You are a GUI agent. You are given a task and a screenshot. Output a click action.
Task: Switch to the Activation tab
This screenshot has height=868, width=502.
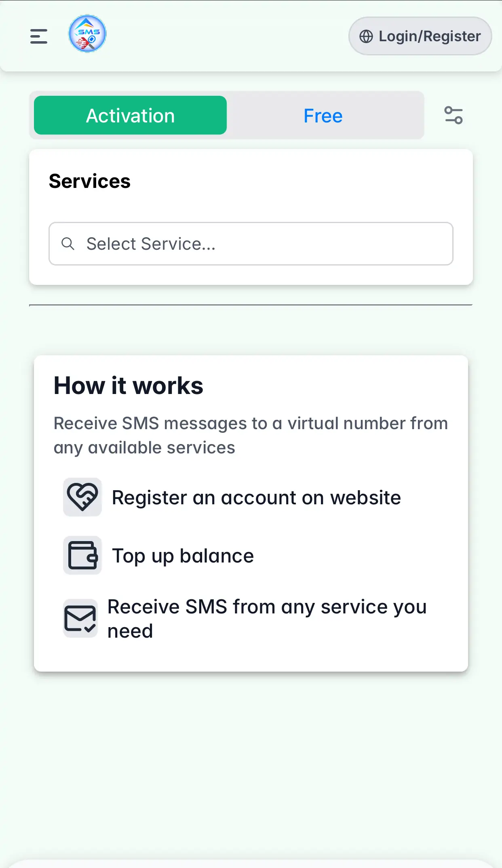(x=130, y=116)
